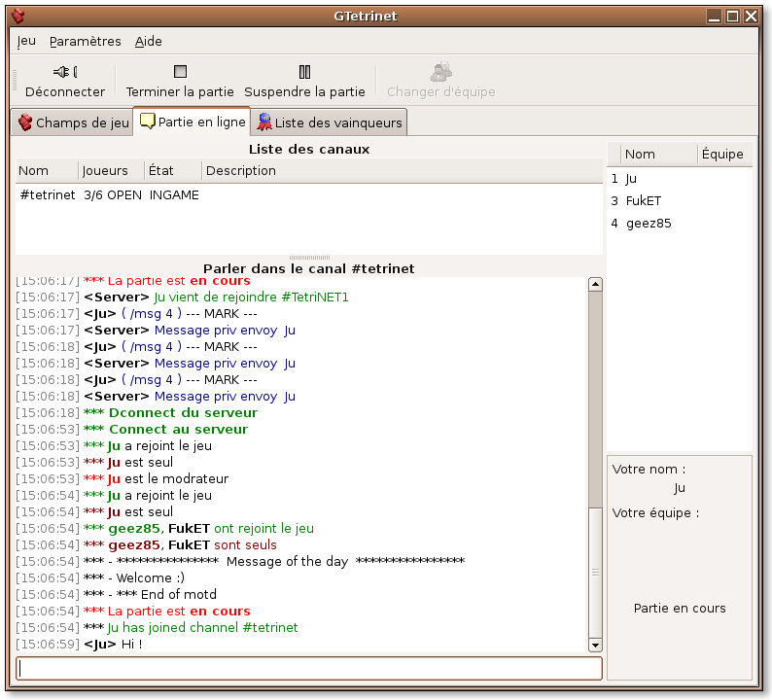
Task: Click the chat scrollbar up arrow
Action: 595,284
